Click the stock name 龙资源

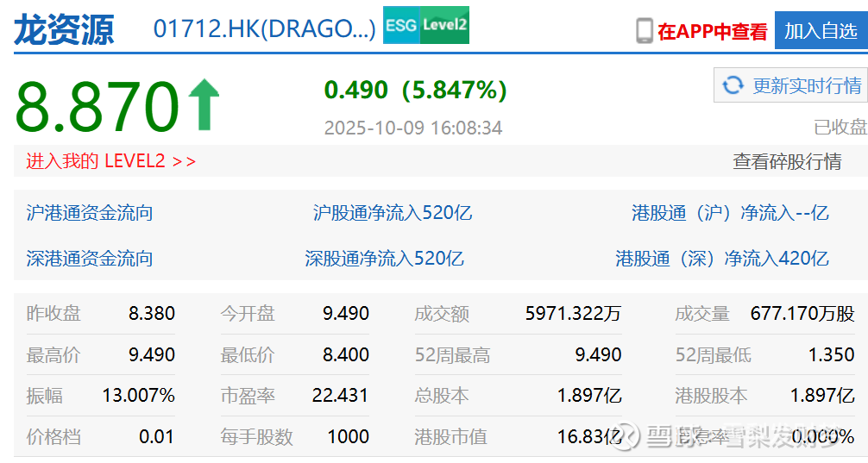(64, 29)
